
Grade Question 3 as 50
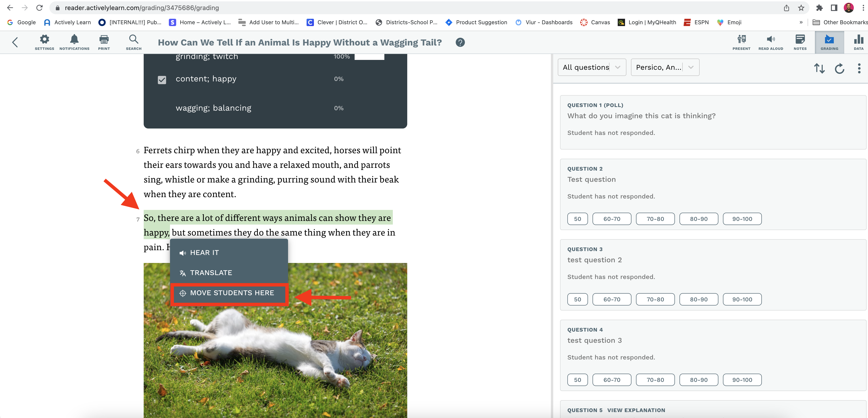(x=577, y=300)
